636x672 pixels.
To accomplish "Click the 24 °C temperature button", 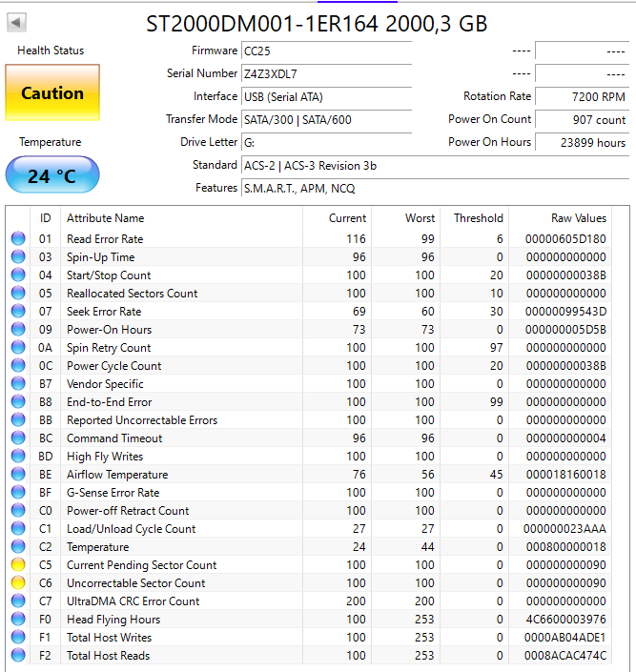I will click(51, 176).
